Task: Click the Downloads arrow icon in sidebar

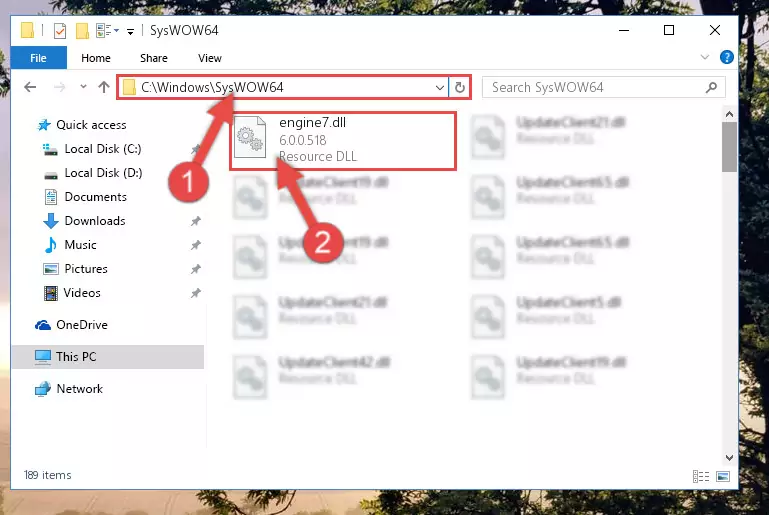Action: pos(51,221)
